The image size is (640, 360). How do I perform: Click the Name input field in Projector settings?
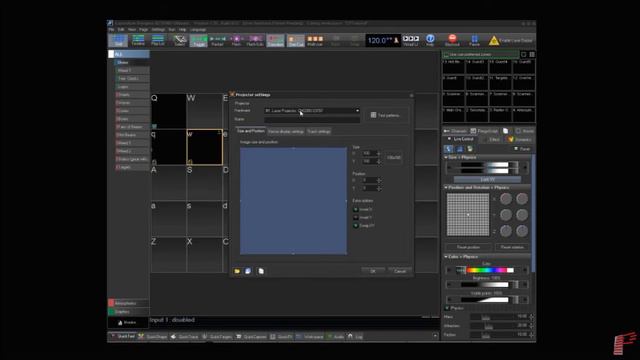coord(312,120)
